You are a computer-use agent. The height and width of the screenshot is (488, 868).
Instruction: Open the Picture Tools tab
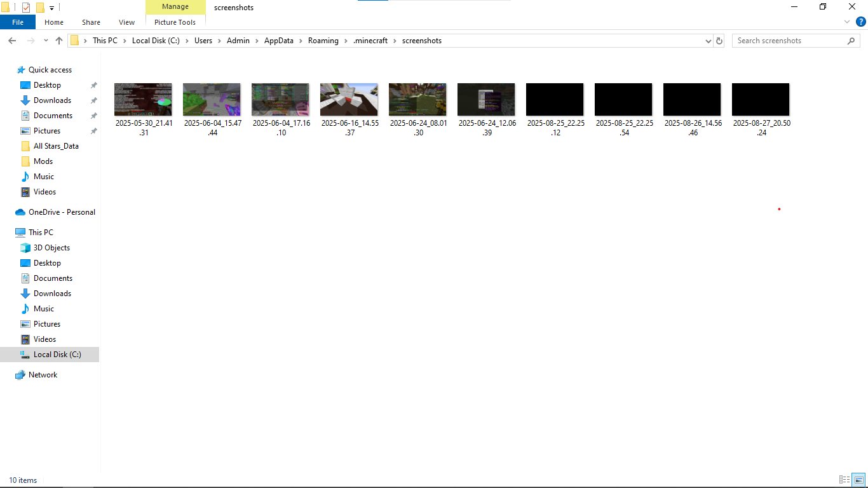tap(175, 22)
